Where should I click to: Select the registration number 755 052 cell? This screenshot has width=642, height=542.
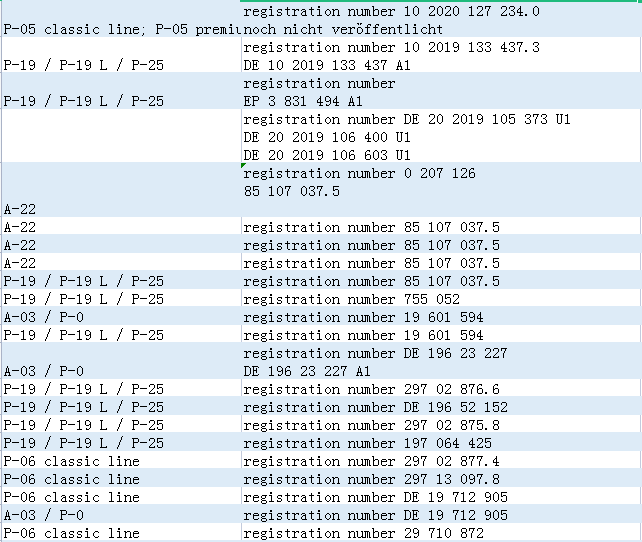(440, 299)
